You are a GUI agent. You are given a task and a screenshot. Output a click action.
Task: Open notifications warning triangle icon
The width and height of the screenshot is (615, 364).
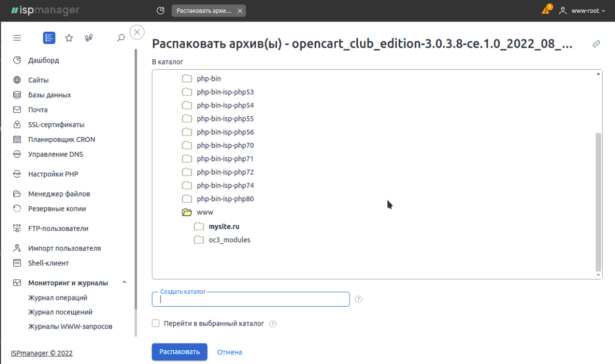pyautogui.click(x=546, y=10)
